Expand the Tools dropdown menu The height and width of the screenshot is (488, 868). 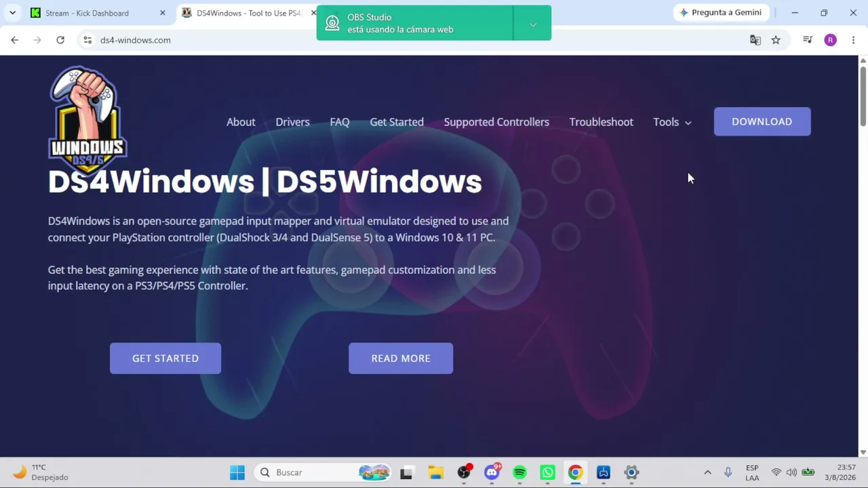672,122
